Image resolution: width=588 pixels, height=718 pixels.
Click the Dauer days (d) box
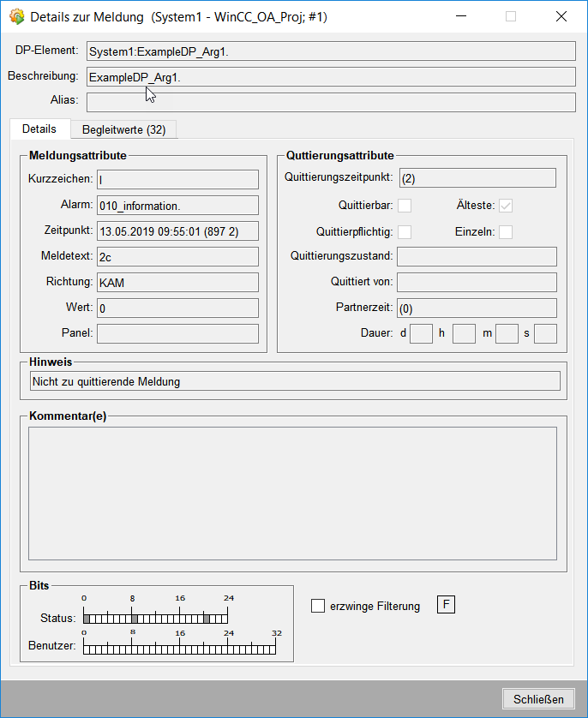coord(422,333)
